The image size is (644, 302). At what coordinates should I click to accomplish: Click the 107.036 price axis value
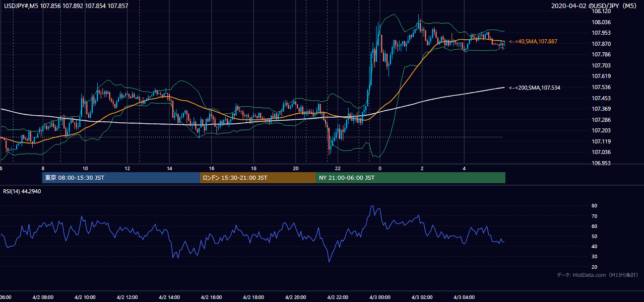click(601, 152)
